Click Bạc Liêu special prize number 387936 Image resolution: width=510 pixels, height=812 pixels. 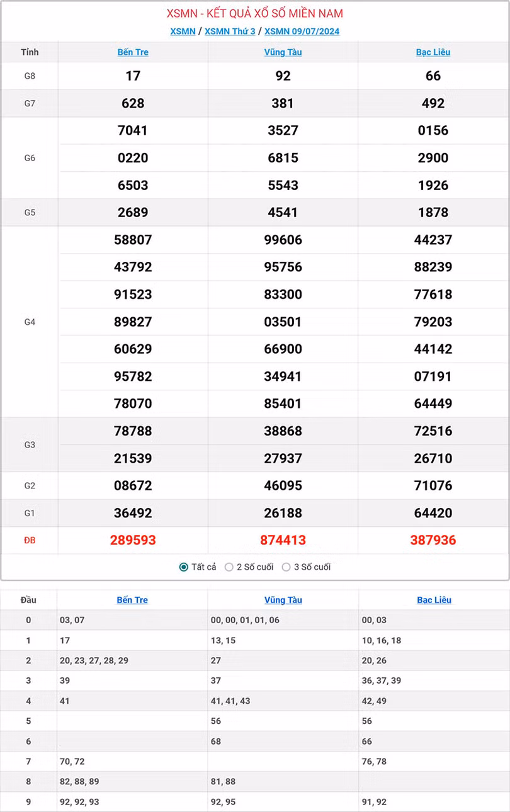(433, 540)
